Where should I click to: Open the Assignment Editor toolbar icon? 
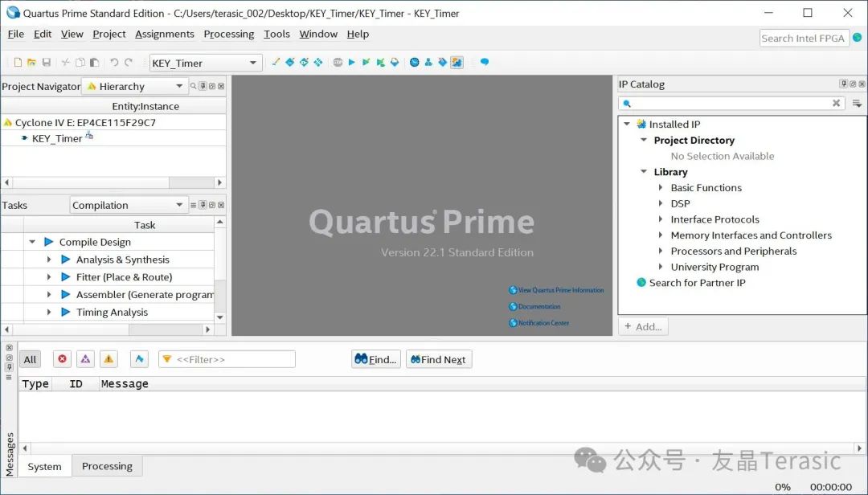[x=289, y=62]
